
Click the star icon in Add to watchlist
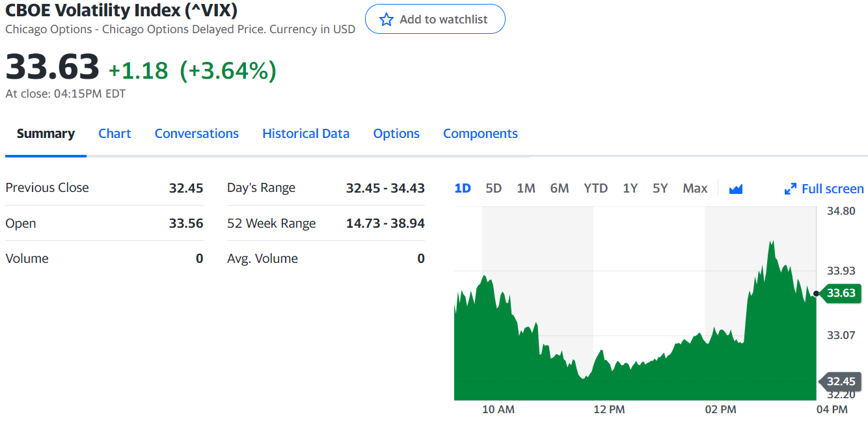(x=387, y=20)
